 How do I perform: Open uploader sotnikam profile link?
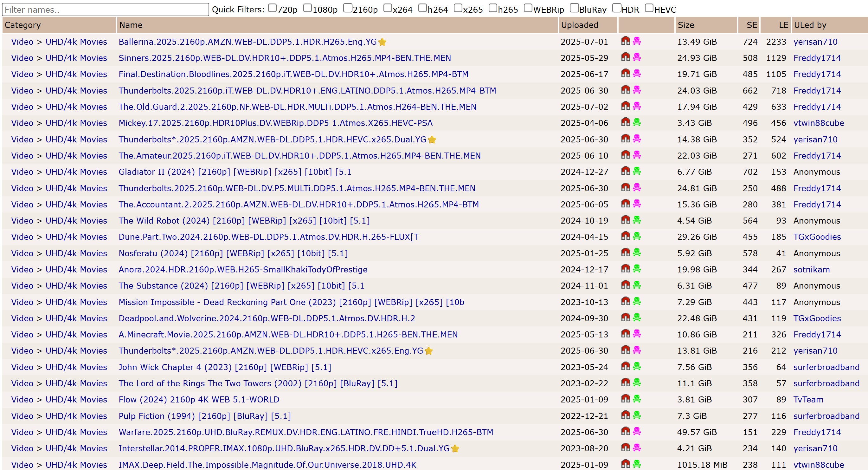coord(811,269)
